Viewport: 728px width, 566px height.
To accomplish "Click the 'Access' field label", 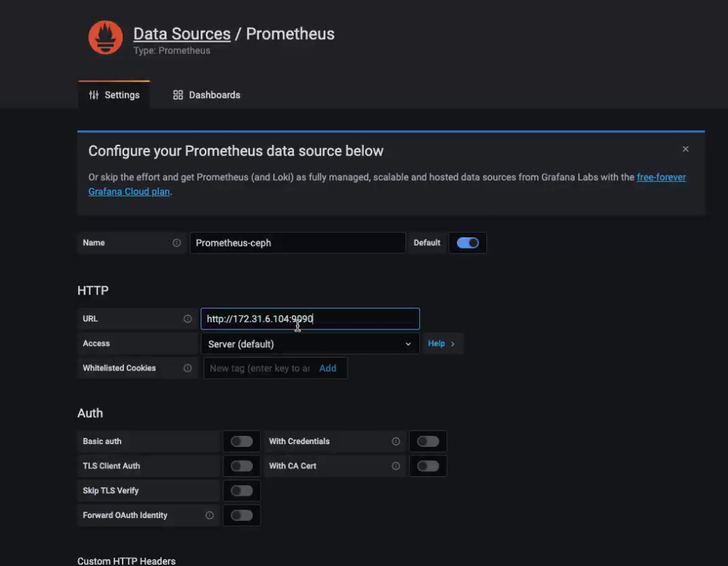I will tap(96, 343).
